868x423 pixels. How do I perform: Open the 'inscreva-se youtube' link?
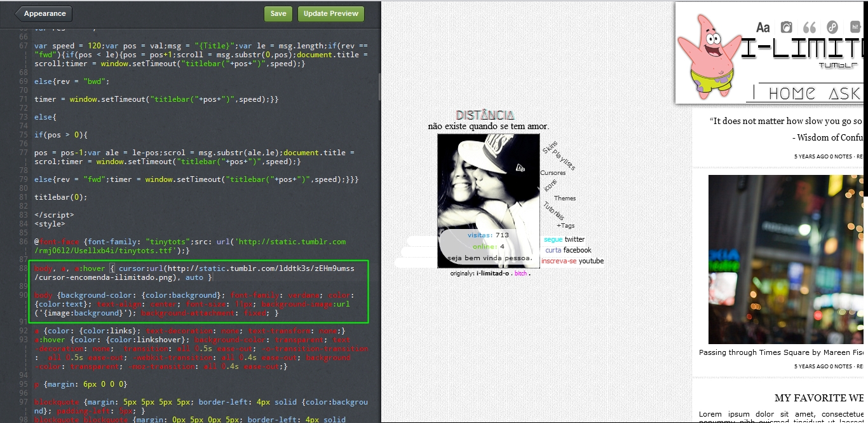point(573,261)
